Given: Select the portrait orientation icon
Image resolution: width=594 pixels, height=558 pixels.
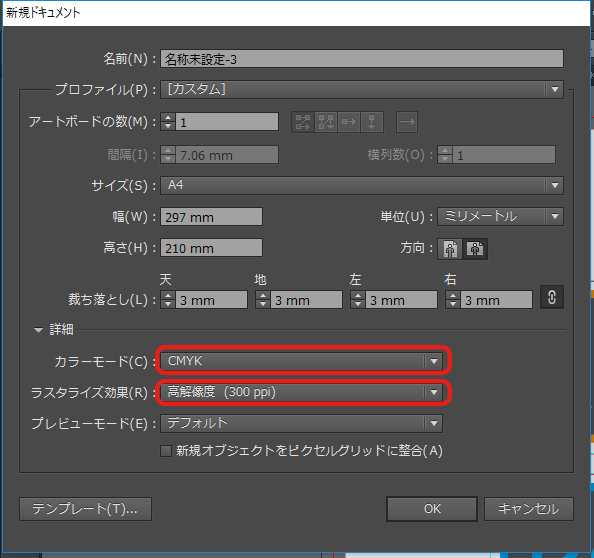Looking at the screenshot, I should click(450, 249).
